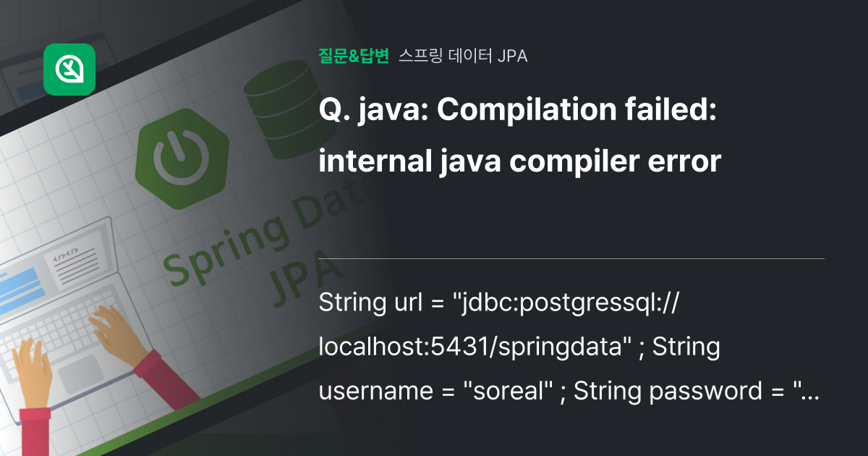This screenshot has height=456, width=868.
Task: Open the 'Q. java: Compilation failed:' title
Action: pyautogui.click(x=517, y=111)
